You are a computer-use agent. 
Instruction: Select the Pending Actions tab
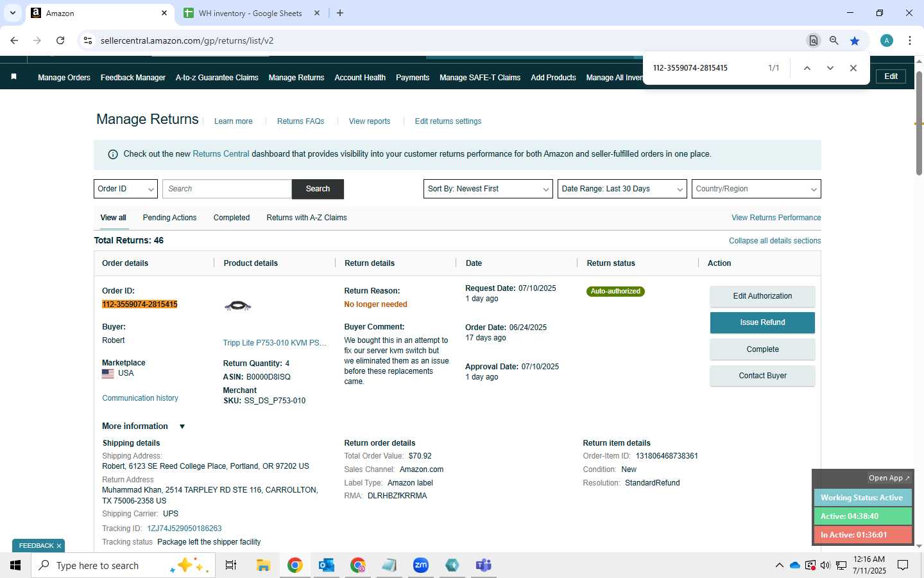(169, 218)
